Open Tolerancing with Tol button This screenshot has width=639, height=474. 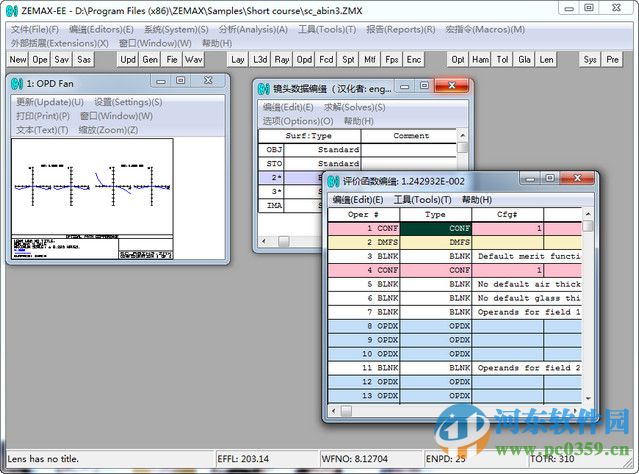coord(502,60)
